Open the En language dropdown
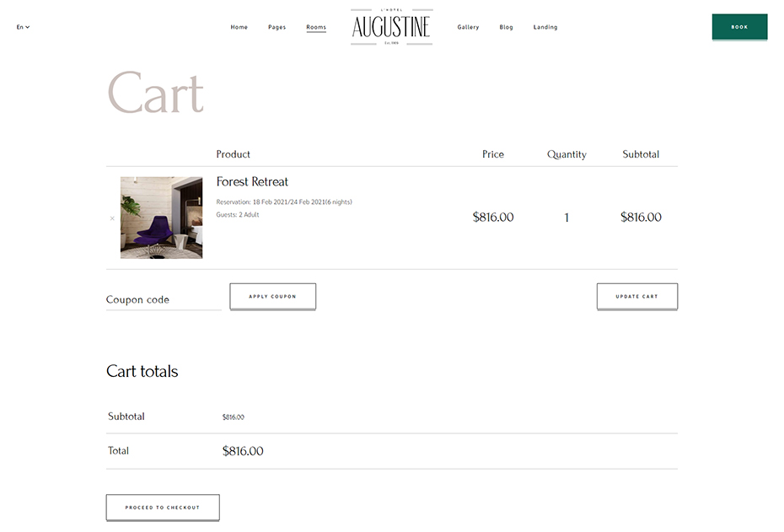 (23, 27)
